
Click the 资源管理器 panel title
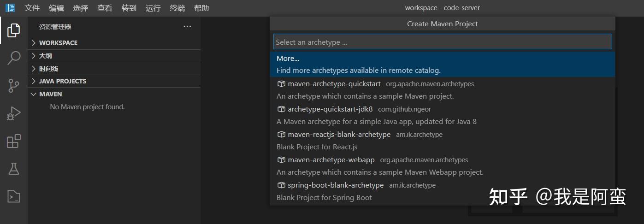[55, 27]
